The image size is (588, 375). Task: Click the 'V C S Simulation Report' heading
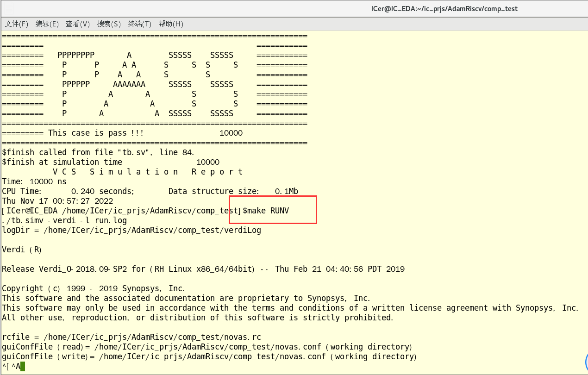[148, 172]
